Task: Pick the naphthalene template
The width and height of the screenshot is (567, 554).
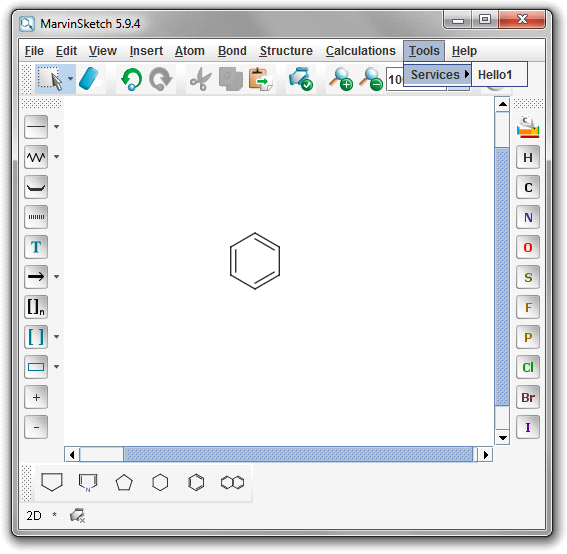Action: point(233,482)
